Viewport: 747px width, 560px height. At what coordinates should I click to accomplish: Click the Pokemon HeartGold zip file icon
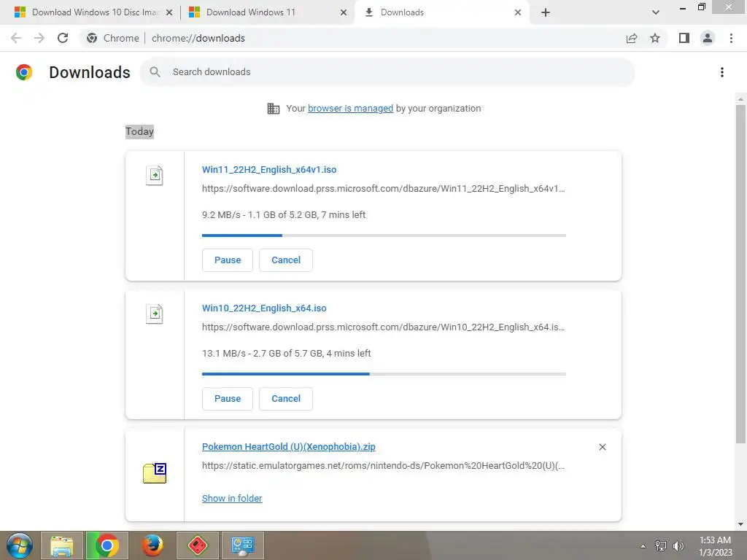point(155,472)
